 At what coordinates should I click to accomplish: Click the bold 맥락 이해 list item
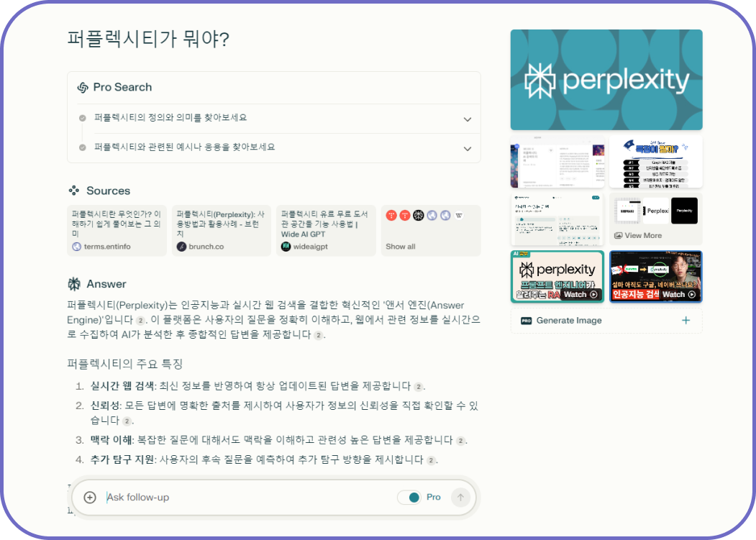pos(111,440)
